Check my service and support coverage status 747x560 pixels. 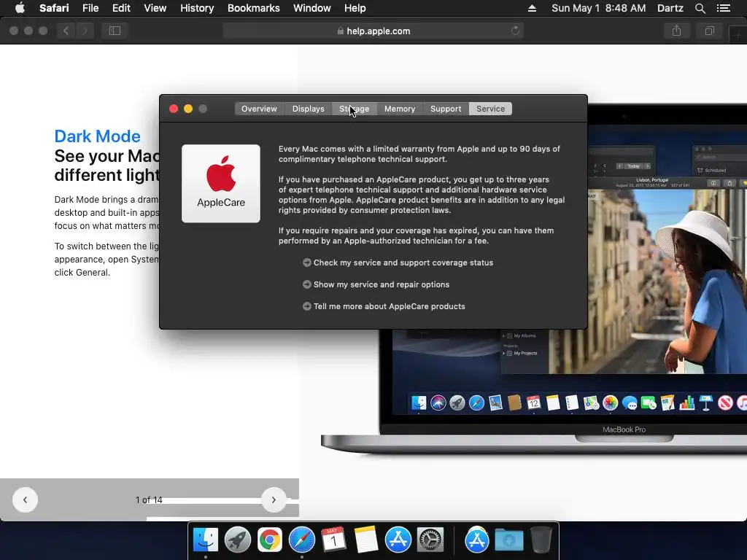click(403, 262)
